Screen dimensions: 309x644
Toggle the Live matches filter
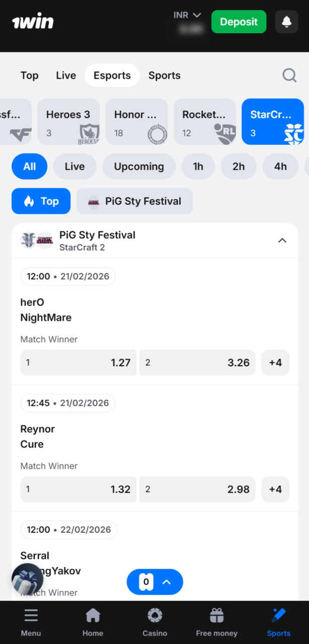click(x=74, y=166)
